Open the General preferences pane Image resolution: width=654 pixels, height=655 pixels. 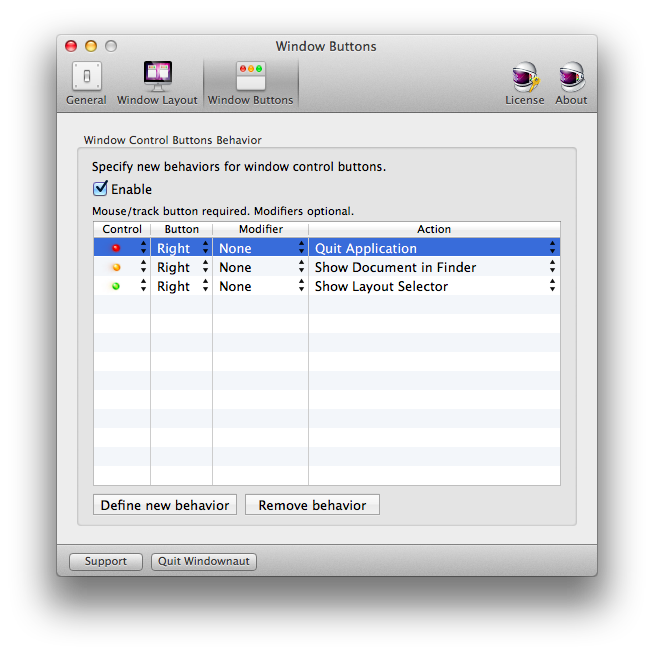[x=86, y=83]
